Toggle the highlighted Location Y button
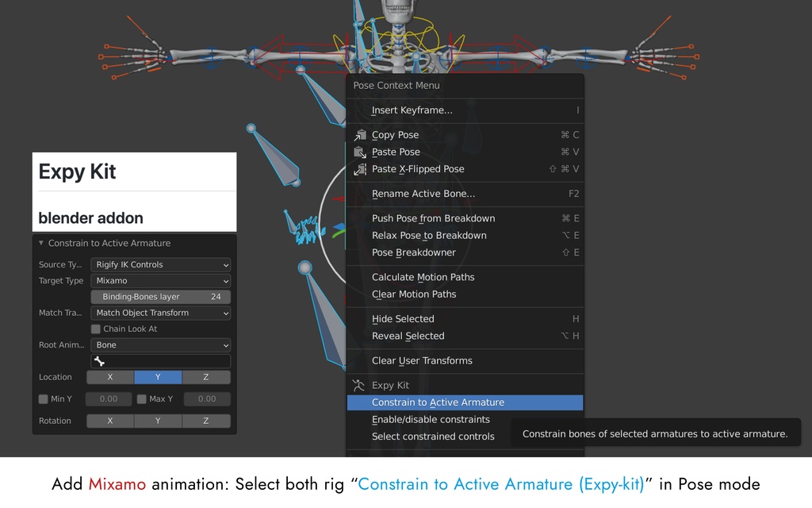 click(158, 377)
